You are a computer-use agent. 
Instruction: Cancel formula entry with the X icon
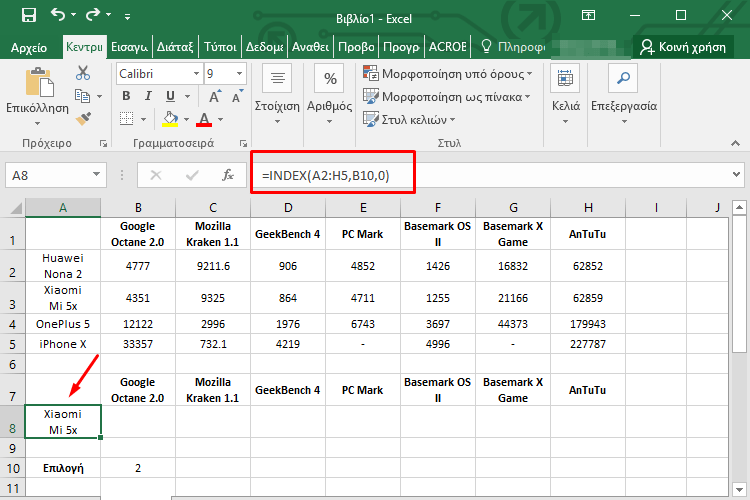pyautogui.click(x=156, y=176)
